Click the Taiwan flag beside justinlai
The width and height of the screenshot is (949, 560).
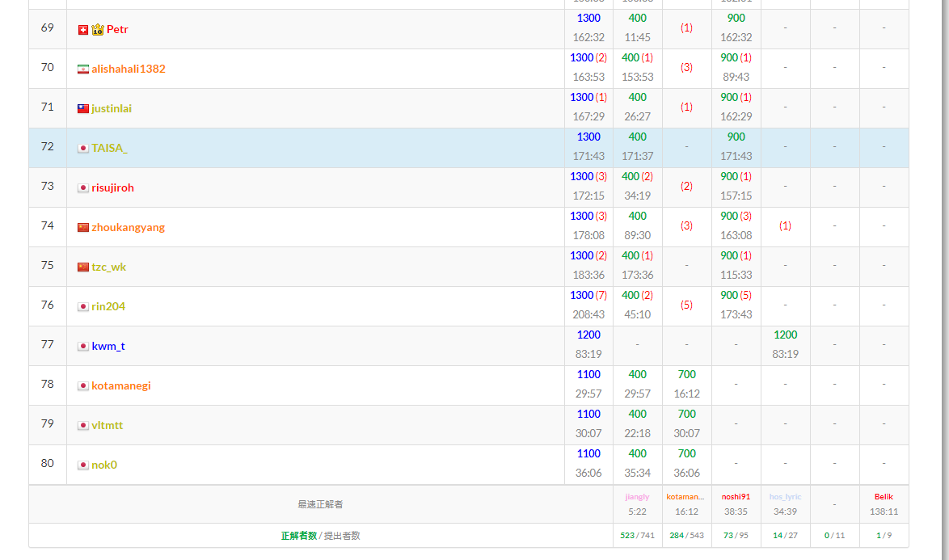point(83,109)
